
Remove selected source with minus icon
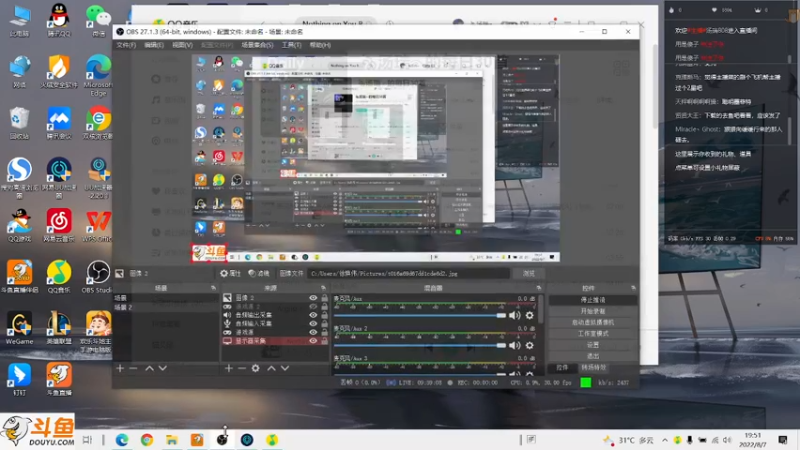coord(242,368)
